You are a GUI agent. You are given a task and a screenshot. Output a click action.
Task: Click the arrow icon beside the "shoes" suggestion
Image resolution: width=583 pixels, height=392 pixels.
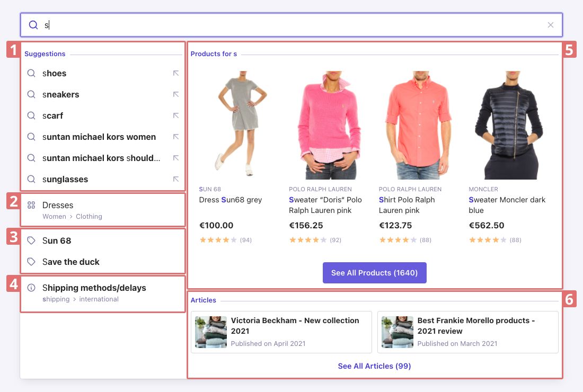tap(176, 73)
